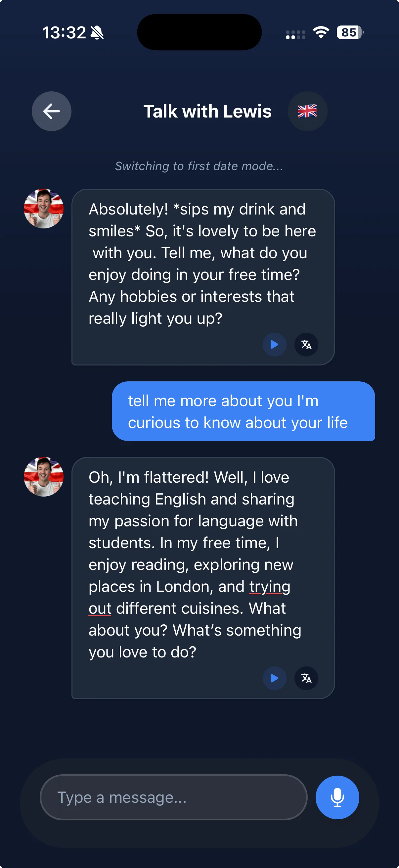Tap the cellular signal dots icon
The width and height of the screenshot is (399, 868).
tap(296, 34)
